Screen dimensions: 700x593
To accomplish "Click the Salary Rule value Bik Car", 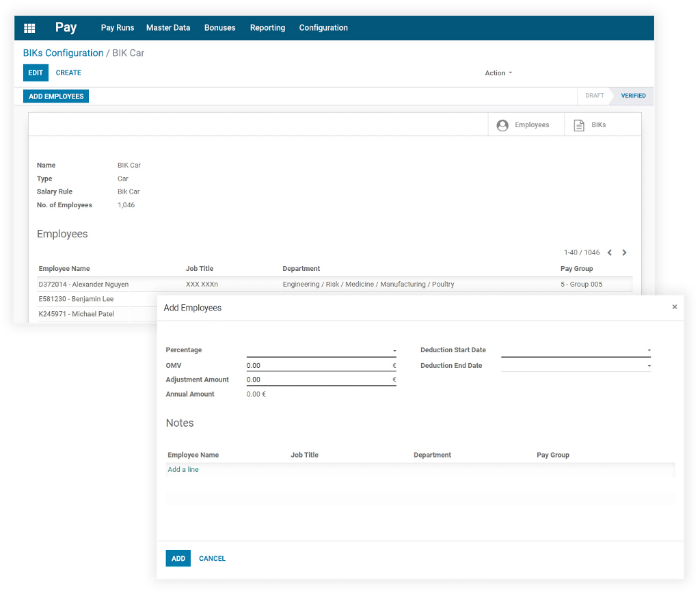I will coord(129,192).
